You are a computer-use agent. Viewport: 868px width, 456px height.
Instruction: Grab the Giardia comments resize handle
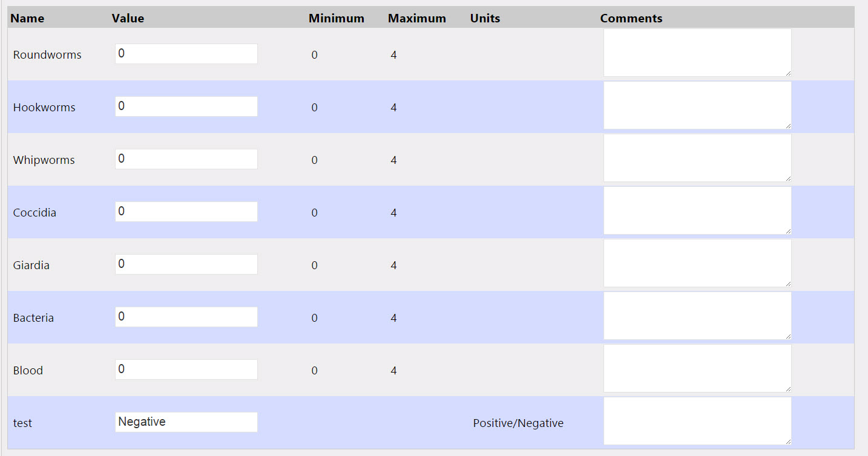(788, 284)
